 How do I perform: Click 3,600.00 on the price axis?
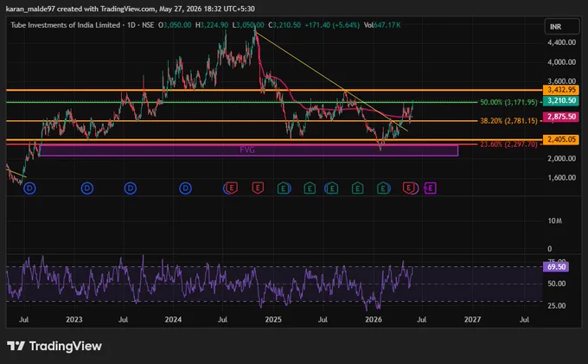click(561, 81)
